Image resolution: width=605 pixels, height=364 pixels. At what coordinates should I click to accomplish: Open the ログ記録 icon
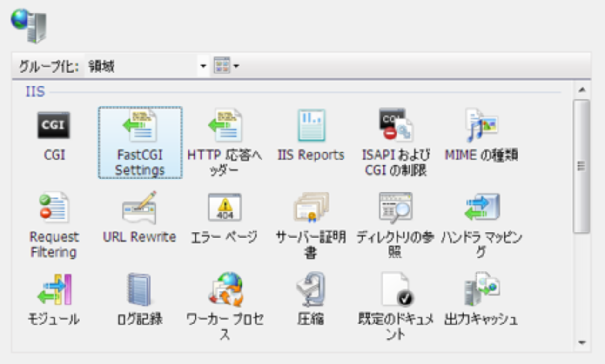click(139, 289)
